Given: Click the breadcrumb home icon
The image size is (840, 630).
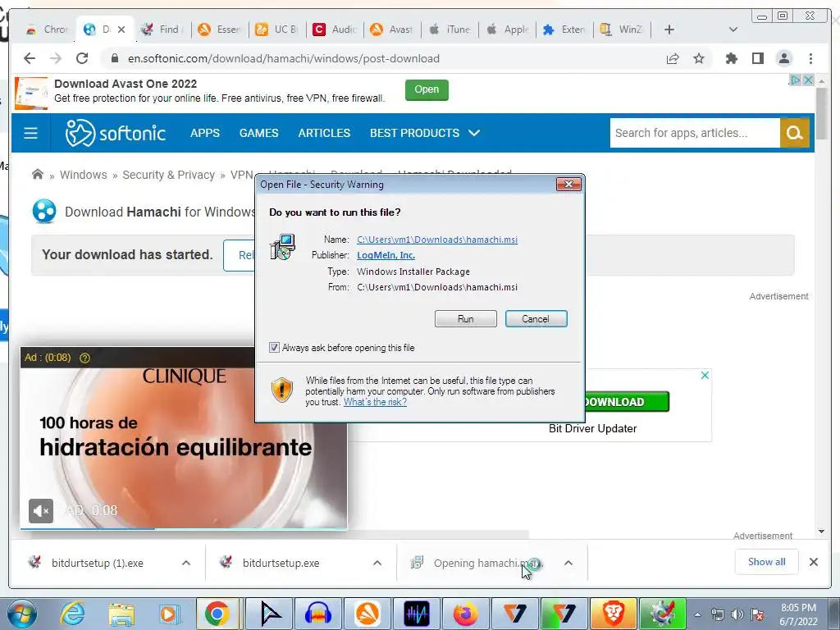Looking at the screenshot, I should [x=38, y=175].
